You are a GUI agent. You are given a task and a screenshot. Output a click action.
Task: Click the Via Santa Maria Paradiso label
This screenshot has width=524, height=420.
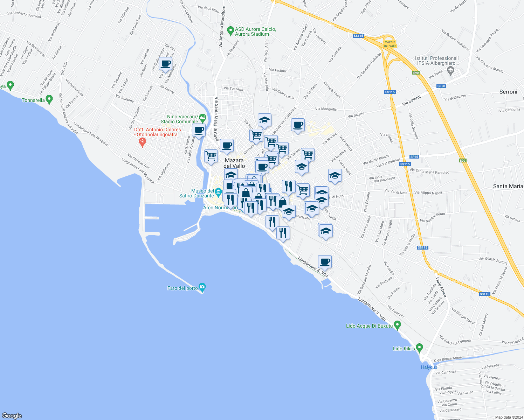click(x=429, y=171)
